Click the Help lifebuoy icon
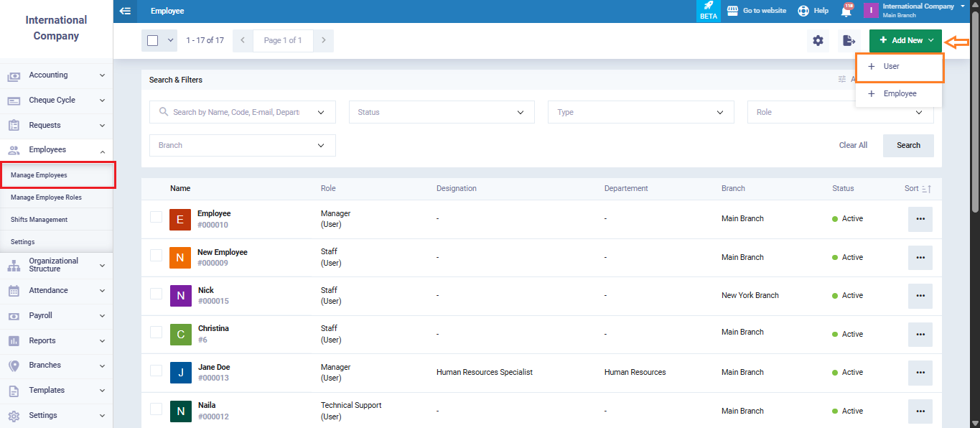 tap(803, 11)
